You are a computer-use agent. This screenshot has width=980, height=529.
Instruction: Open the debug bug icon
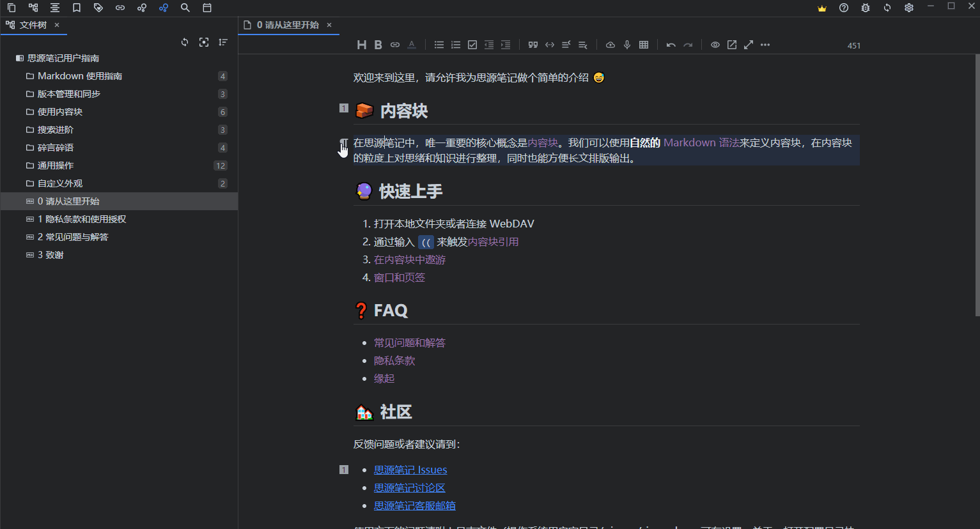point(866,8)
